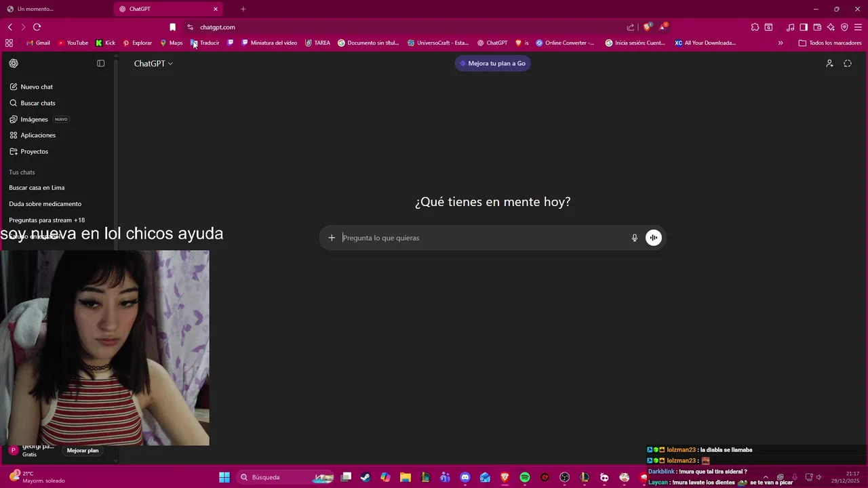Open chat 'Preguntas para stream +18'
This screenshot has height=488, width=868.
coord(47,220)
